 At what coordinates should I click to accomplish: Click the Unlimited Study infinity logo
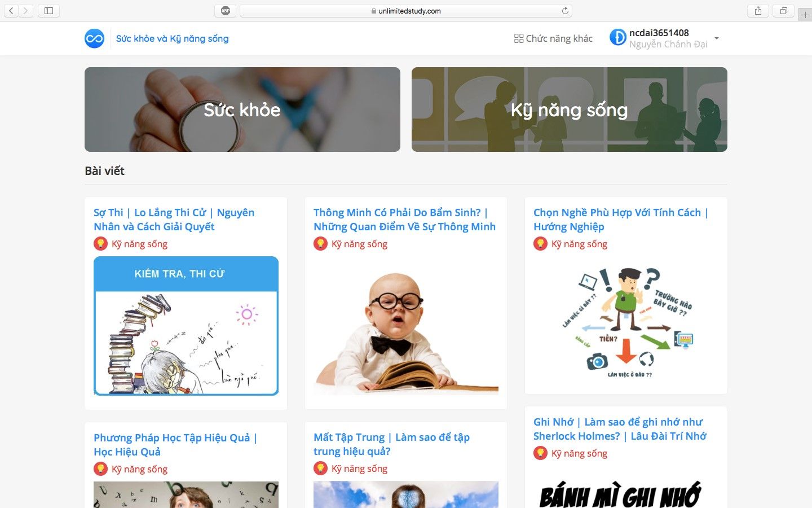tap(94, 38)
